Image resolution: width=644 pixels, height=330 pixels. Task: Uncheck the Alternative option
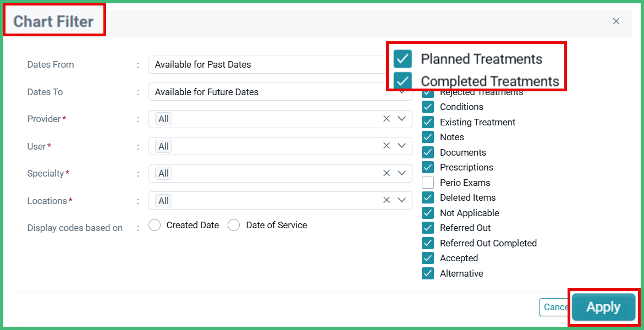(428, 273)
